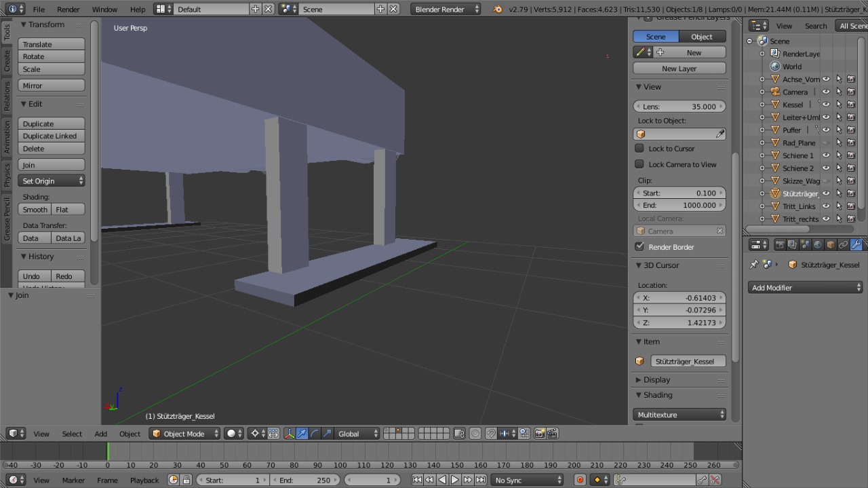
Task: Click the eyedropper next to Lock to Object
Action: click(x=720, y=134)
